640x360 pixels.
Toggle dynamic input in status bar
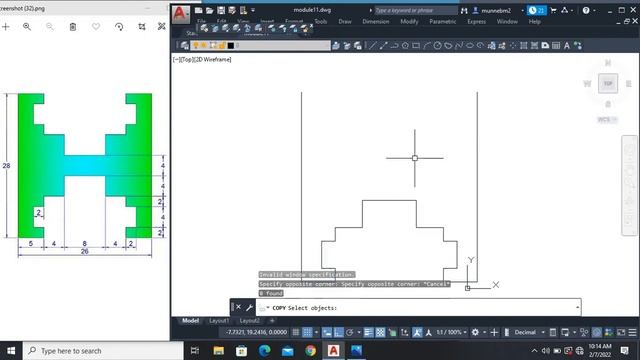click(327, 332)
